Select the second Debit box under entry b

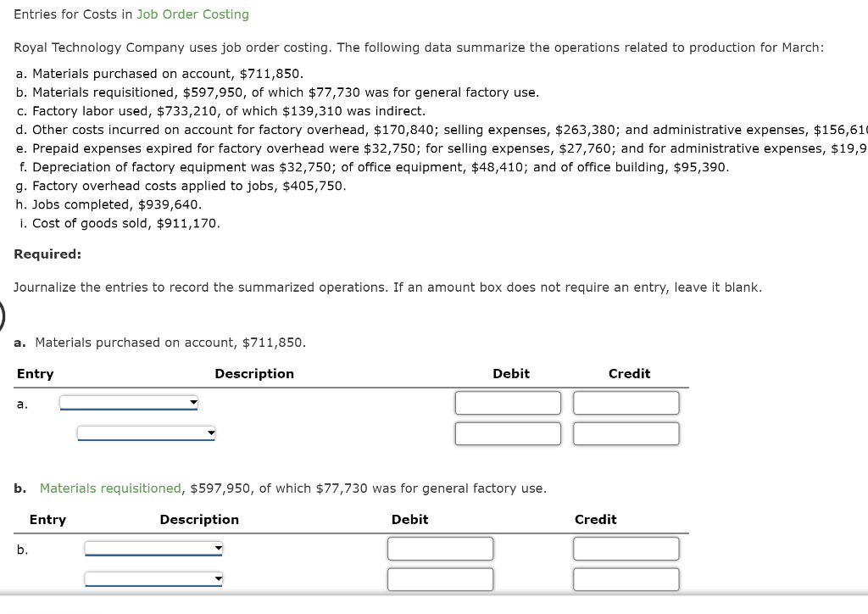[x=440, y=579]
